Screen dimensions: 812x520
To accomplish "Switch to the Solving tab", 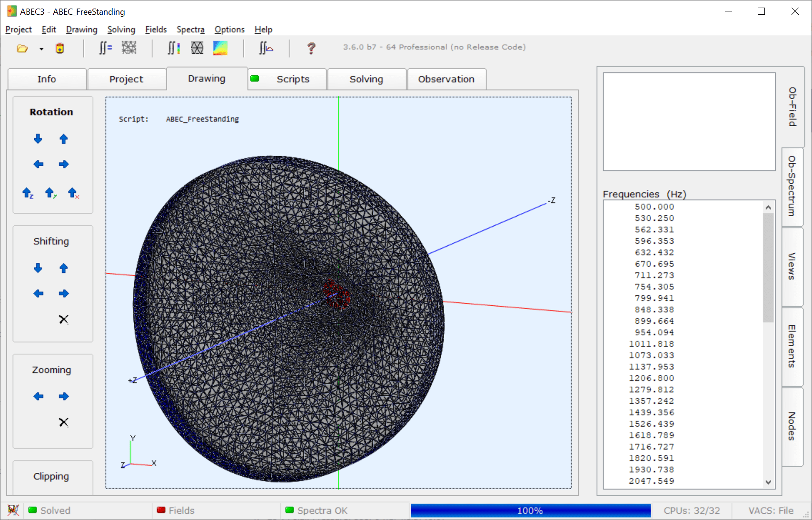I will click(x=367, y=79).
